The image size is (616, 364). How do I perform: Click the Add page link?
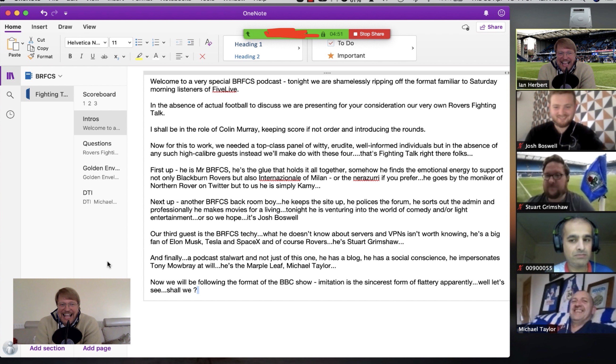click(x=97, y=348)
